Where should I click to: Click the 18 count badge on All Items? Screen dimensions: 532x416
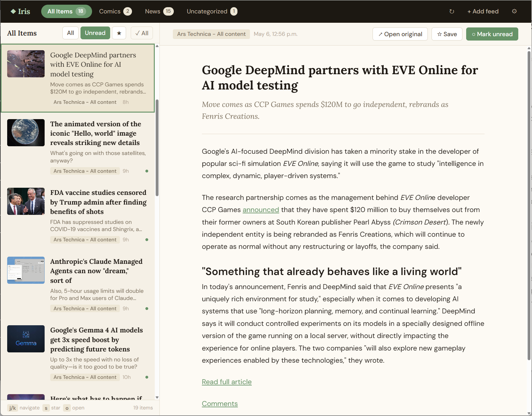[81, 11]
